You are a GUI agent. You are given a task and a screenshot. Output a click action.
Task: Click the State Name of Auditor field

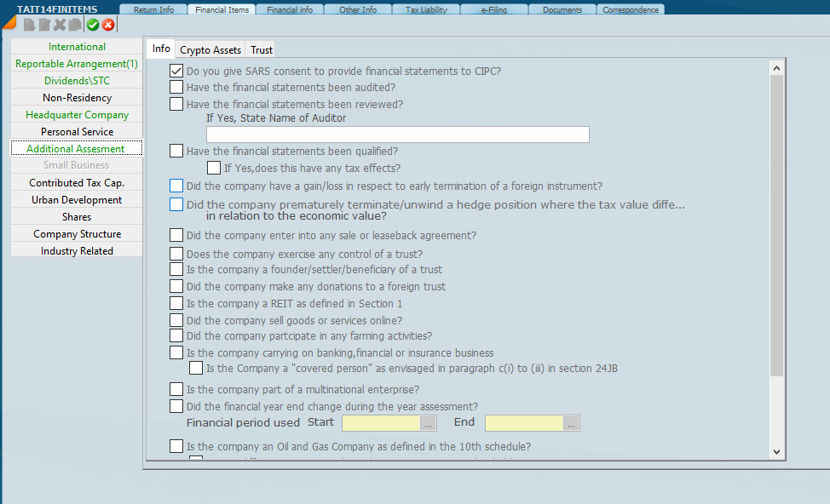click(397, 135)
